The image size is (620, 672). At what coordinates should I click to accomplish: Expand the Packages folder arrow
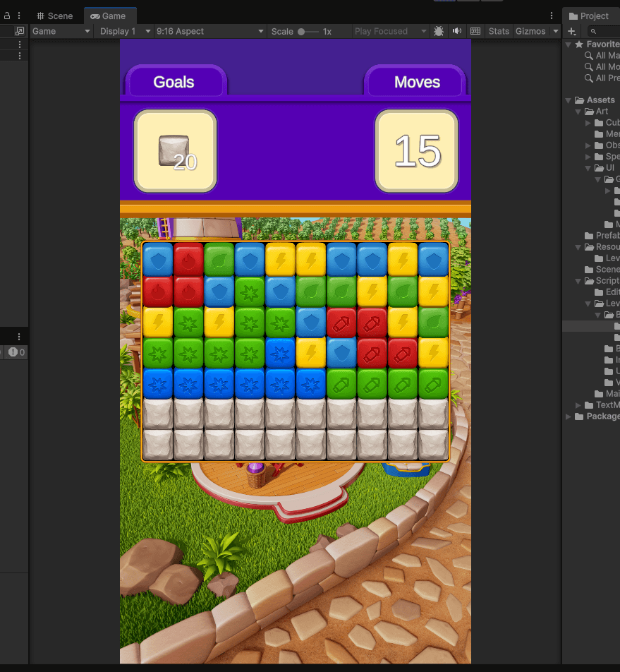[x=569, y=416]
